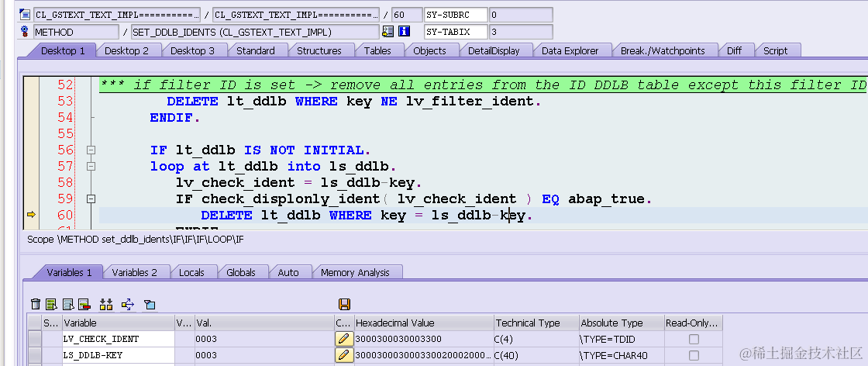The image size is (868, 366).
Task: Click pencil edit icon for LV_CHECK_IDENT
Action: tap(344, 339)
